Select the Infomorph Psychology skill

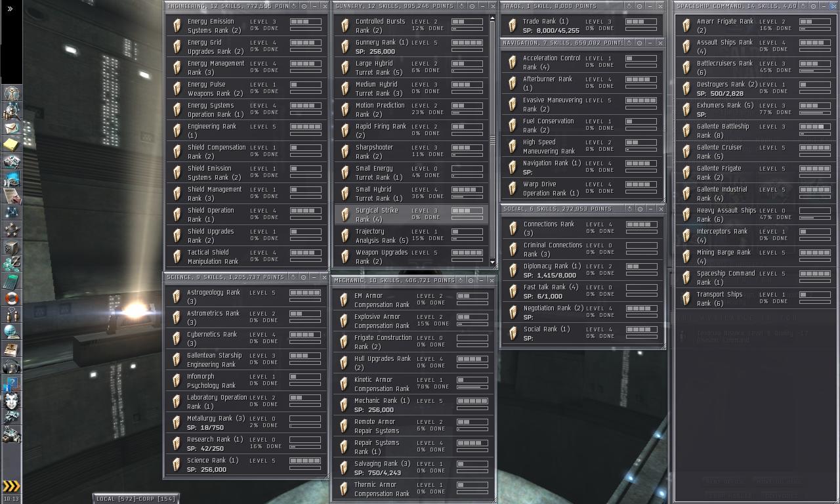[246, 381]
